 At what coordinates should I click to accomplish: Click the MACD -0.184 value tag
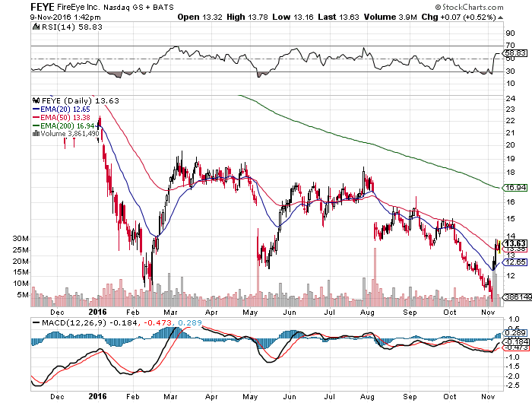point(515,342)
